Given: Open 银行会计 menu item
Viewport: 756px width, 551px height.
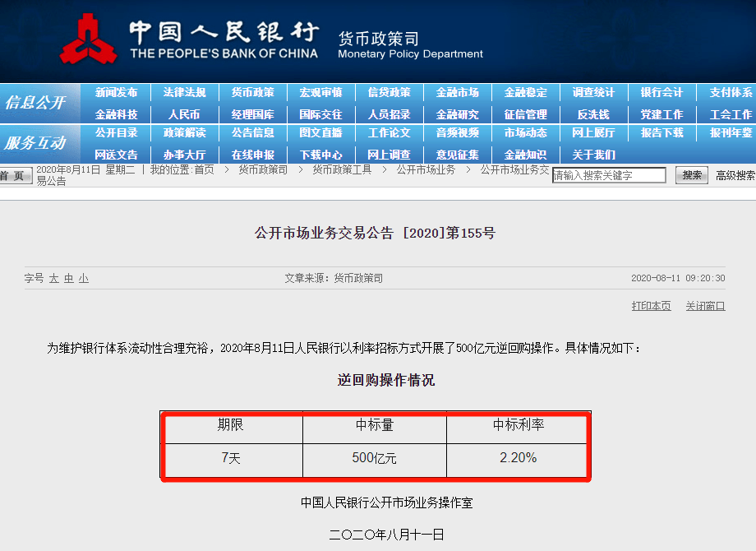Looking at the screenshot, I should click(x=661, y=92).
